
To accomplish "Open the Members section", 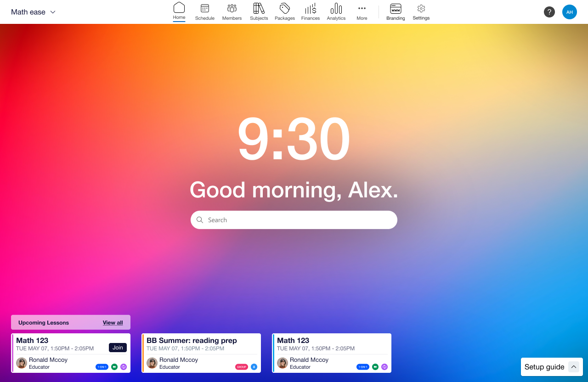I will click(x=232, y=11).
